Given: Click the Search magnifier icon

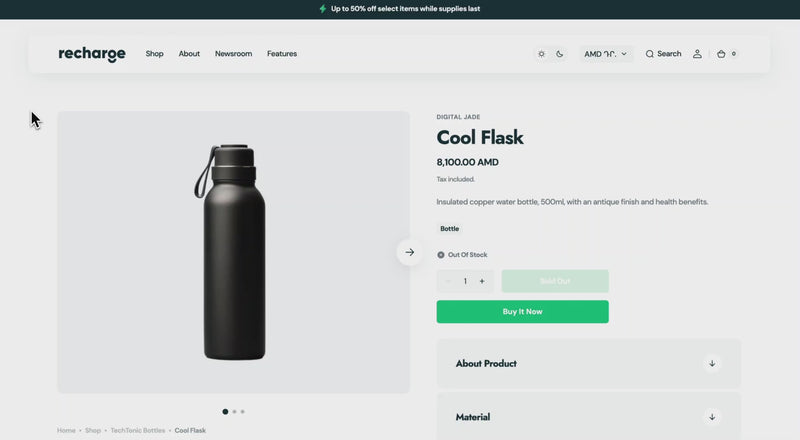Looking at the screenshot, I should pos(649,54).
